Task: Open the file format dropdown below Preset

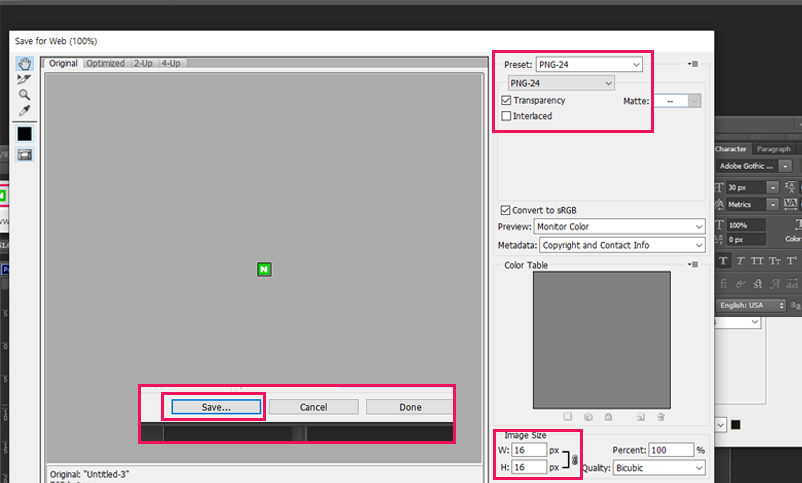Action: (561, 83)
